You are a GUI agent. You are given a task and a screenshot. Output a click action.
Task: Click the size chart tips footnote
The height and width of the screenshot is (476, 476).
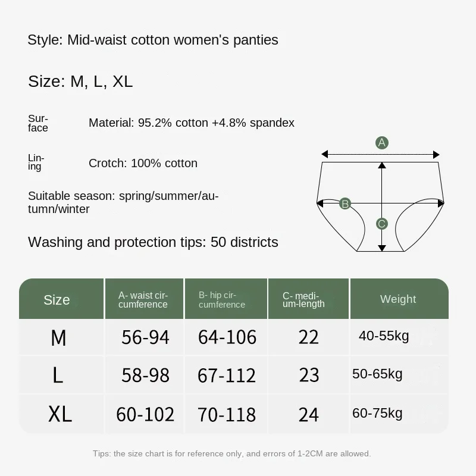(232, 453)
